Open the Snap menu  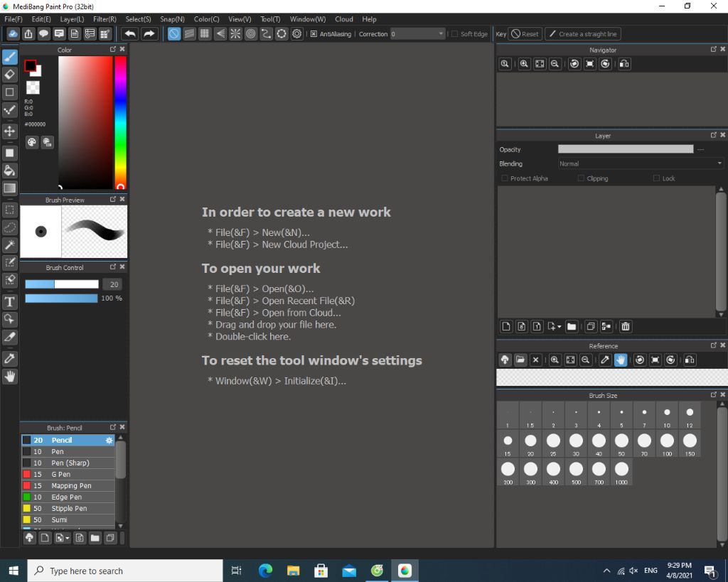[x=172, y=19]
